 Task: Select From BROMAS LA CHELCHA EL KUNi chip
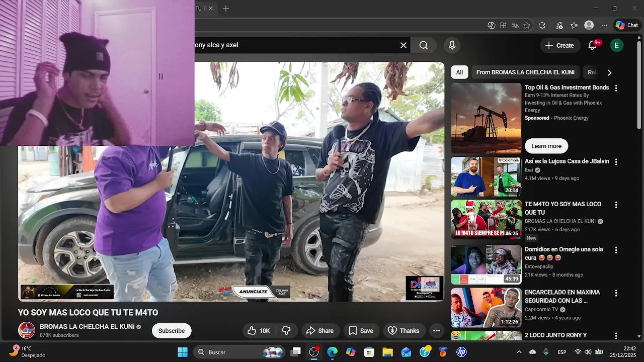point(525,72)
